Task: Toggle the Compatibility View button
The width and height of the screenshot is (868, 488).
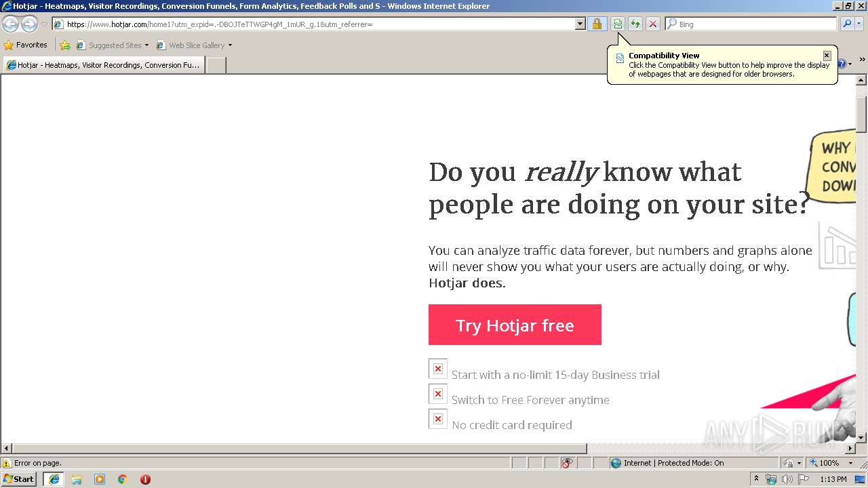Action: [618, 24]
